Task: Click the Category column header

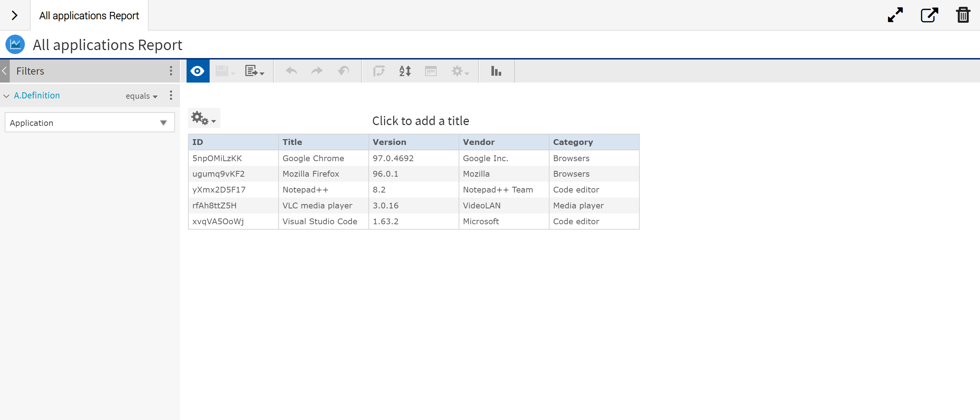Action: click(573, 142)
